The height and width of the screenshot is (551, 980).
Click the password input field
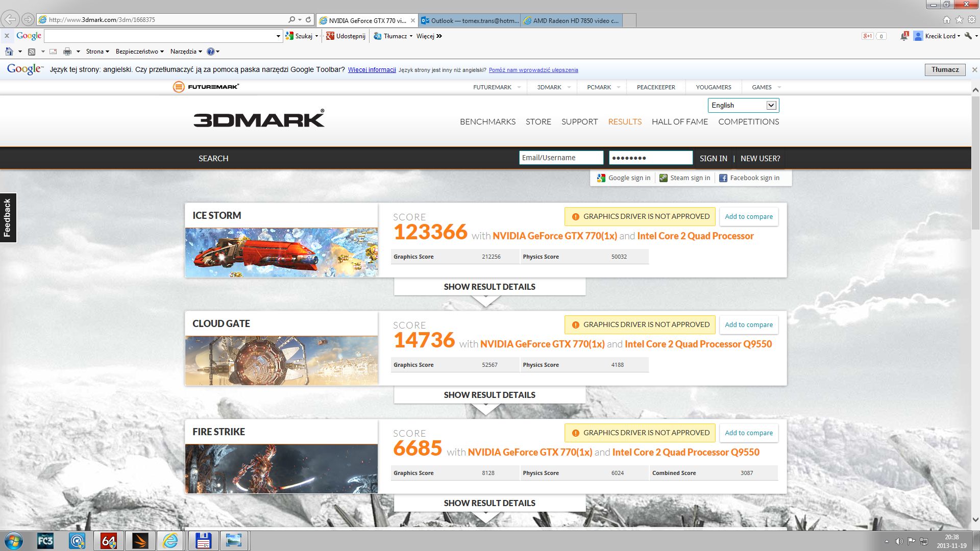(x=651, y=158)
